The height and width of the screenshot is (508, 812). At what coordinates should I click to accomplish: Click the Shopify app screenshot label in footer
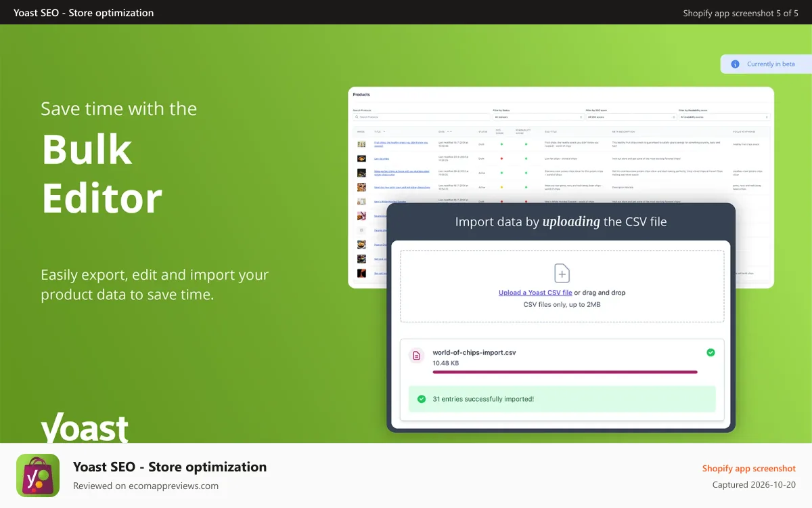click(x=749, y=469)
